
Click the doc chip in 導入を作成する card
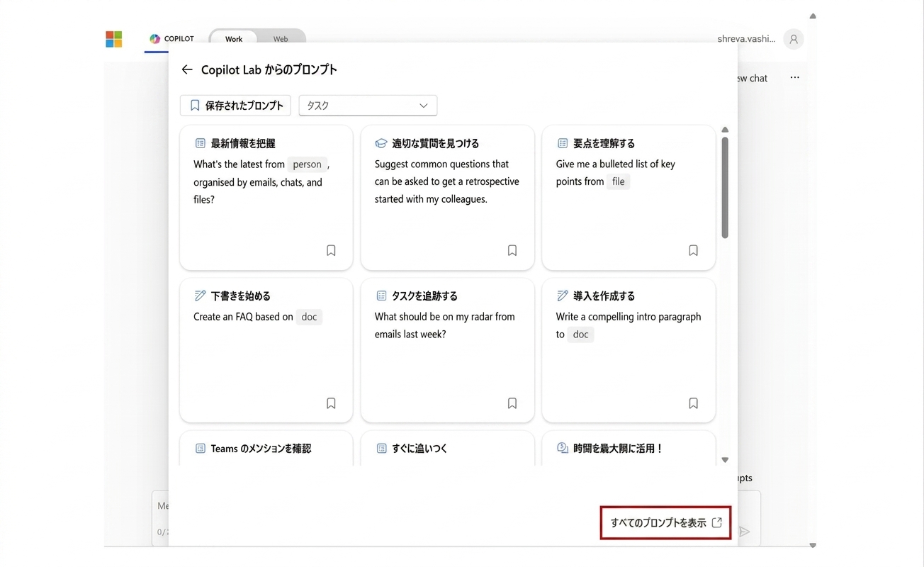(x=581, y=335)
